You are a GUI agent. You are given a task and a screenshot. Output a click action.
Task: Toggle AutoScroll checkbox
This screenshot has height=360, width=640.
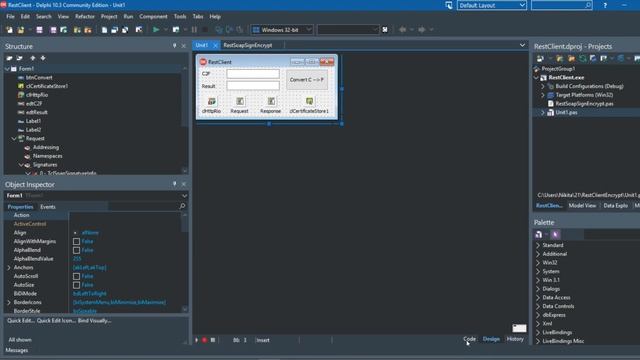(76, 276)
